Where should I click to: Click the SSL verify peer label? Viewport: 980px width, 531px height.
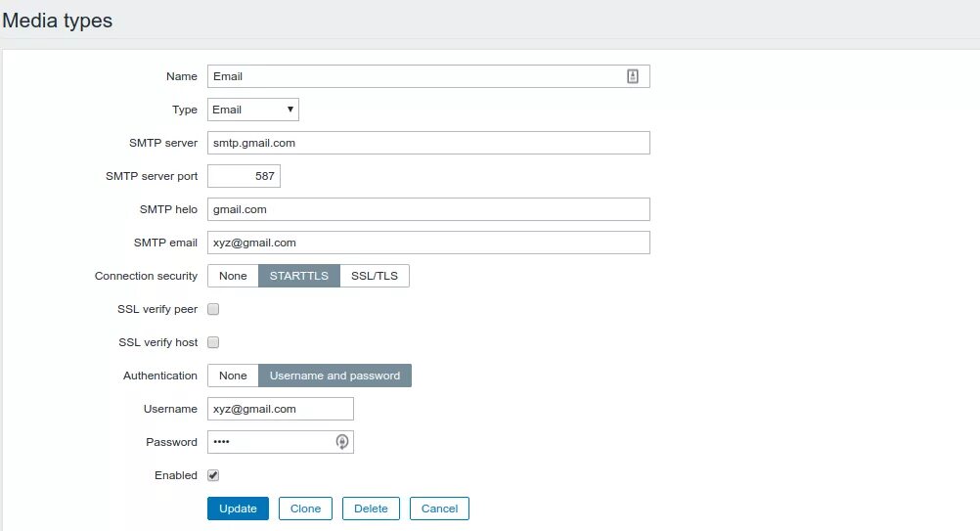157,309
